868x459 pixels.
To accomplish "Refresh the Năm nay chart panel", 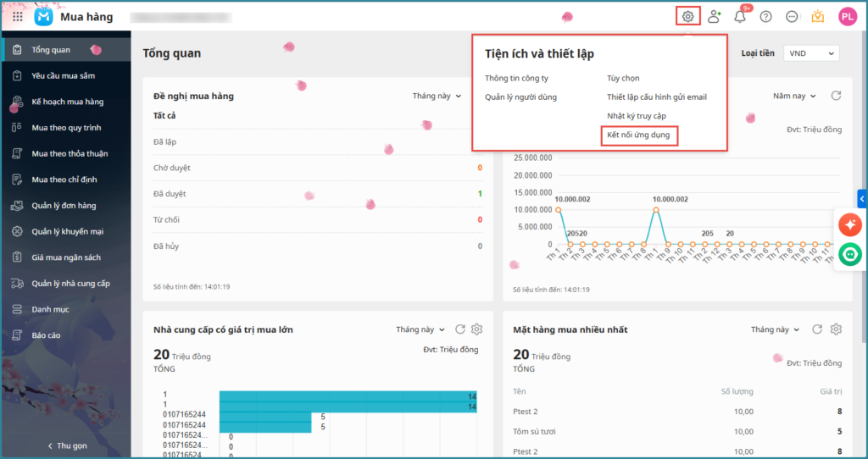I will pyautogui.click(x=836, y=96).
